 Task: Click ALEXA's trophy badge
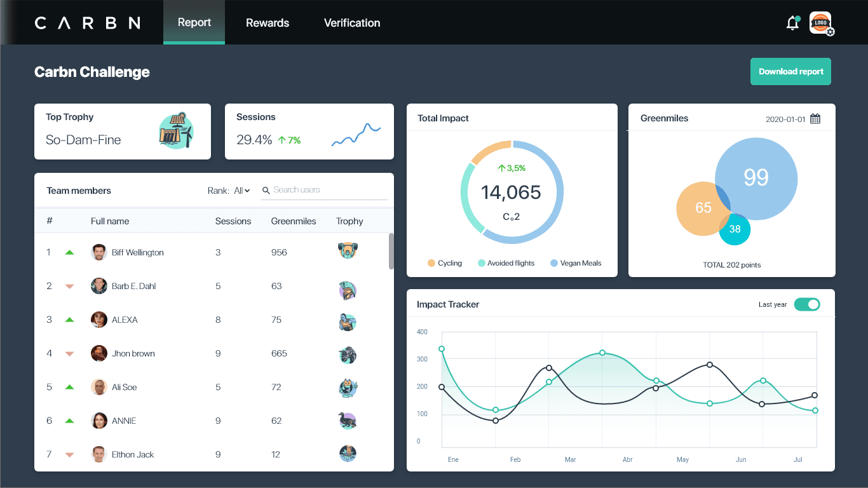click(348, 322)
